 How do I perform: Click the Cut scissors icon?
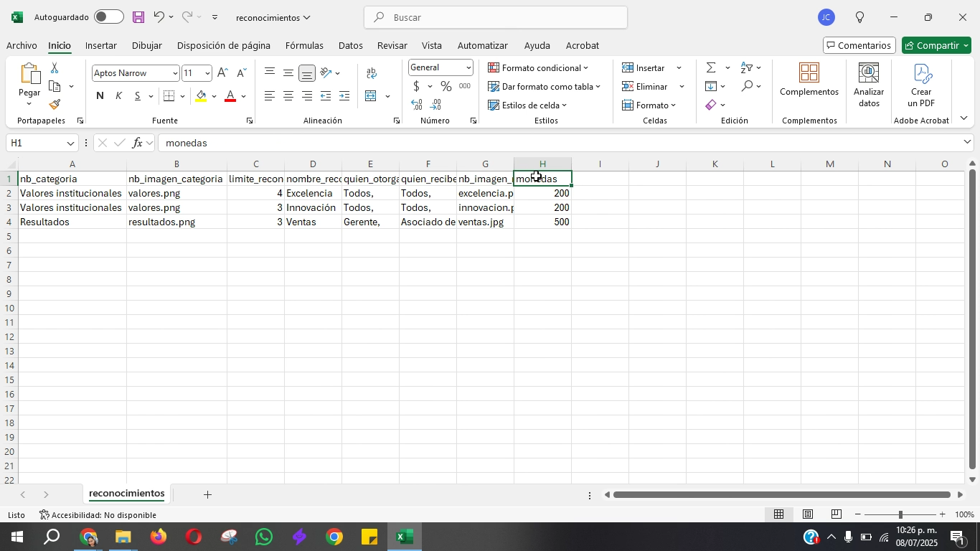point(55,67)
